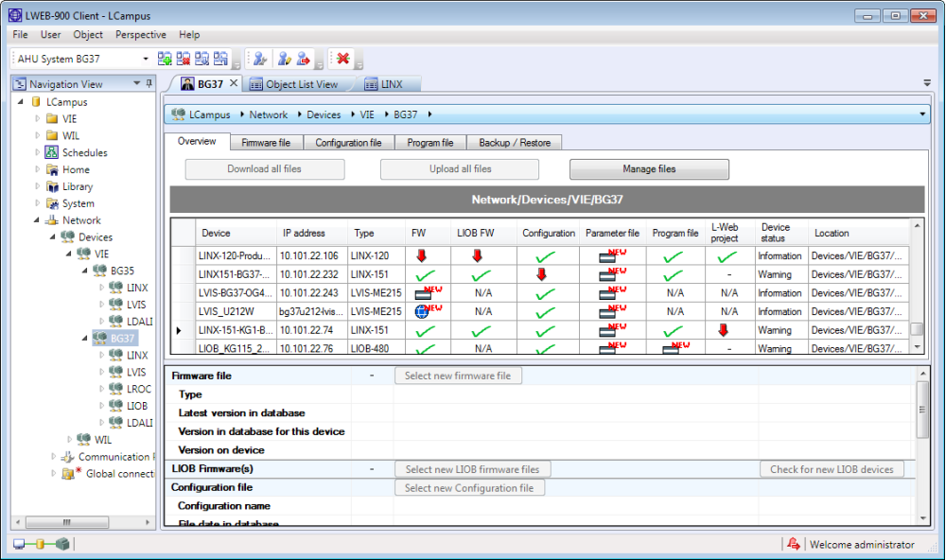Open the Perspective menu

pos(141,34)
